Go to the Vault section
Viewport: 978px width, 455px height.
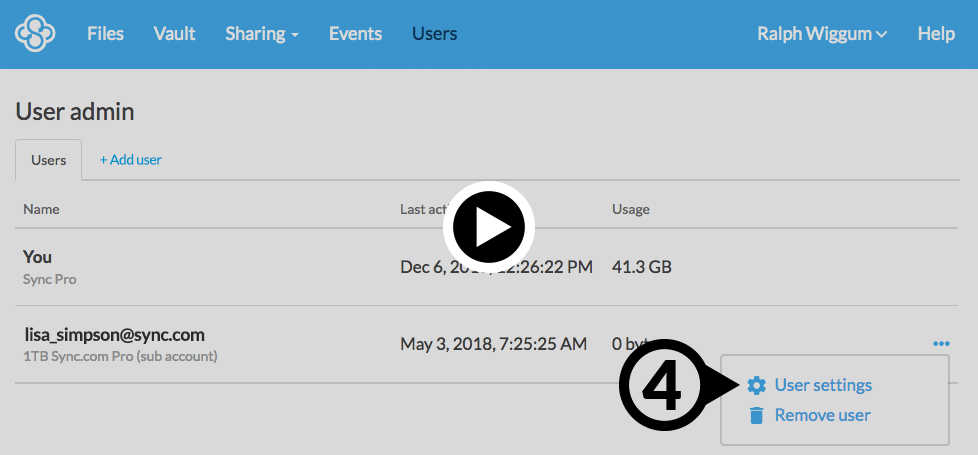tap(174, 34)
